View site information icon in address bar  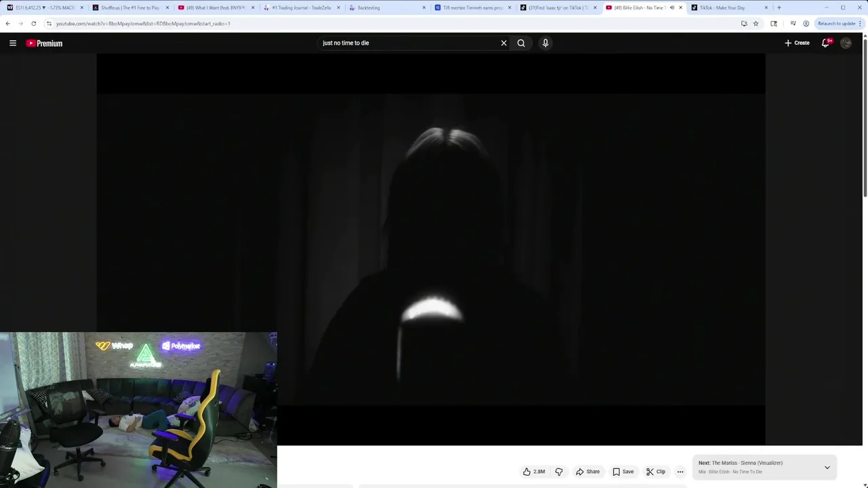click(x=49, y=23)
